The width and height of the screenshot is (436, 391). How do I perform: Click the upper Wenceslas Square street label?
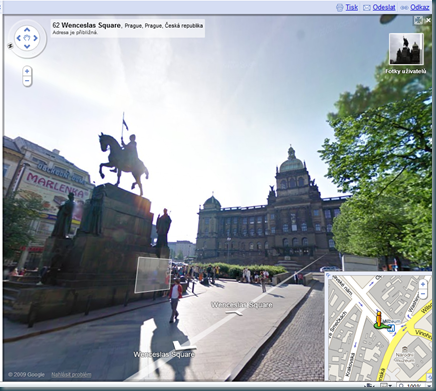click(242, 305)
